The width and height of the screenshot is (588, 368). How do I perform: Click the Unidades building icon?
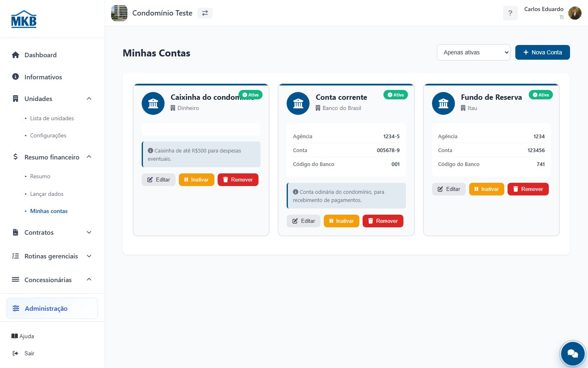coord(16,99)
